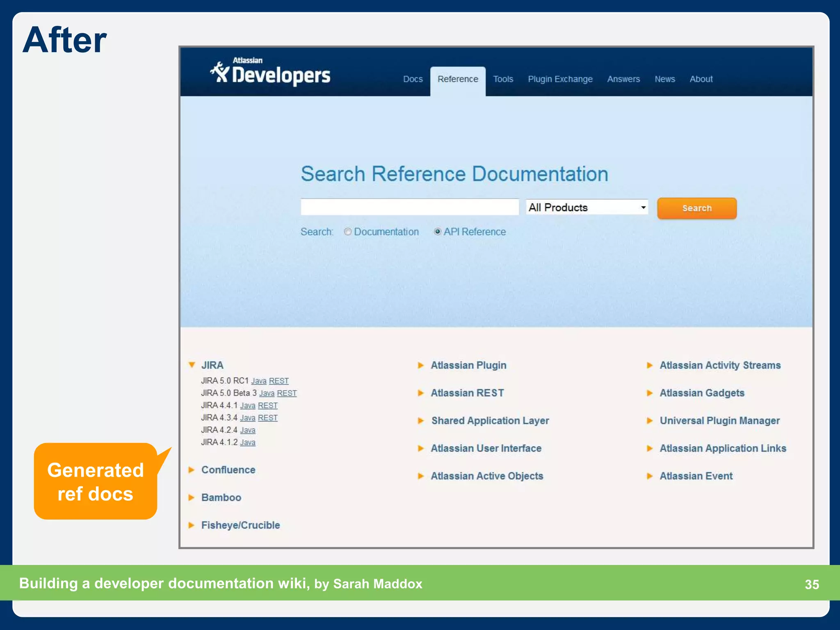
Task: Expand the Bamboo section
Action: coord(191,498)
